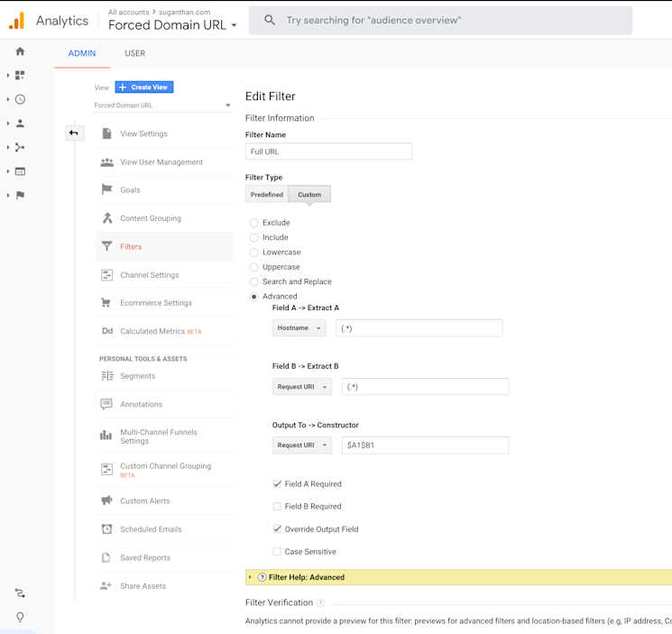Open the Attribution icon near rail bottom

click(x=20, y=593)
